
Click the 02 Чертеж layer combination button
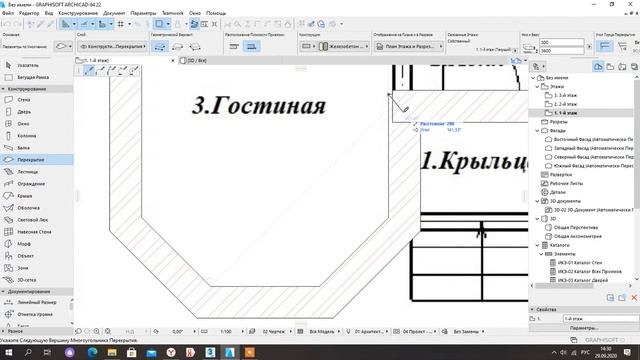coord(273,331)
